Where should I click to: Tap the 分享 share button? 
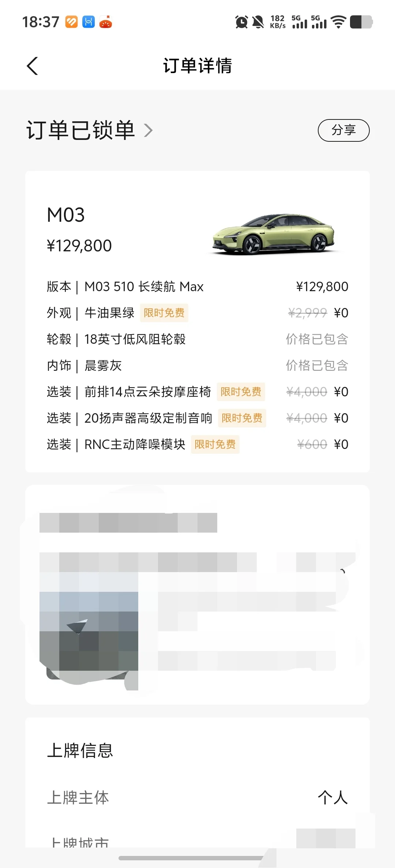pos(343,130)
